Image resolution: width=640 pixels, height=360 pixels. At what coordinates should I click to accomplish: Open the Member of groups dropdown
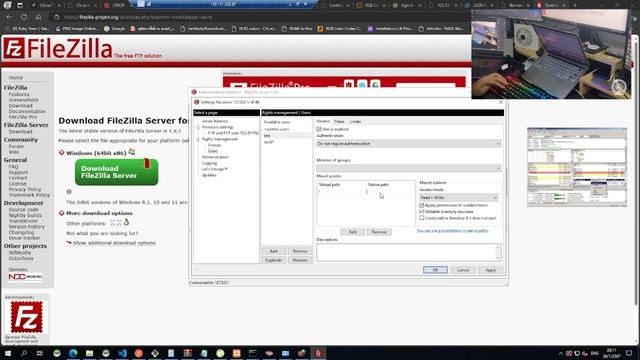409,168
